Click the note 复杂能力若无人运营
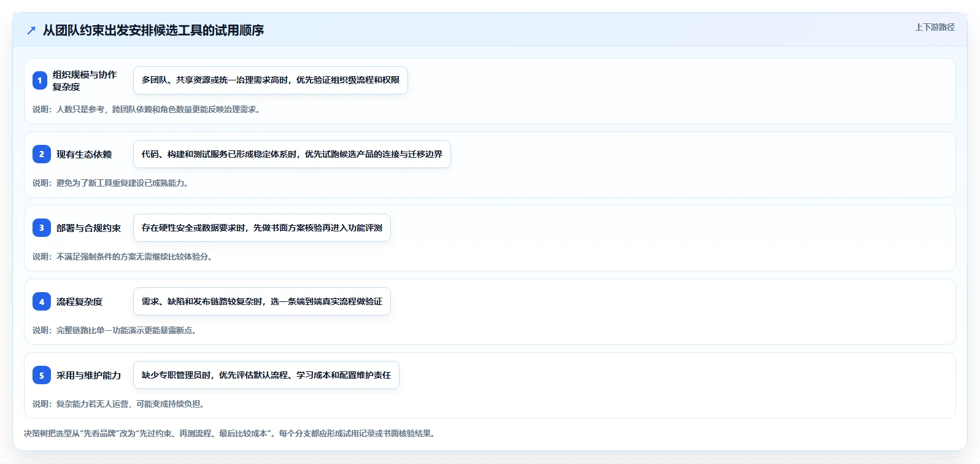 [x=120, y=404]
